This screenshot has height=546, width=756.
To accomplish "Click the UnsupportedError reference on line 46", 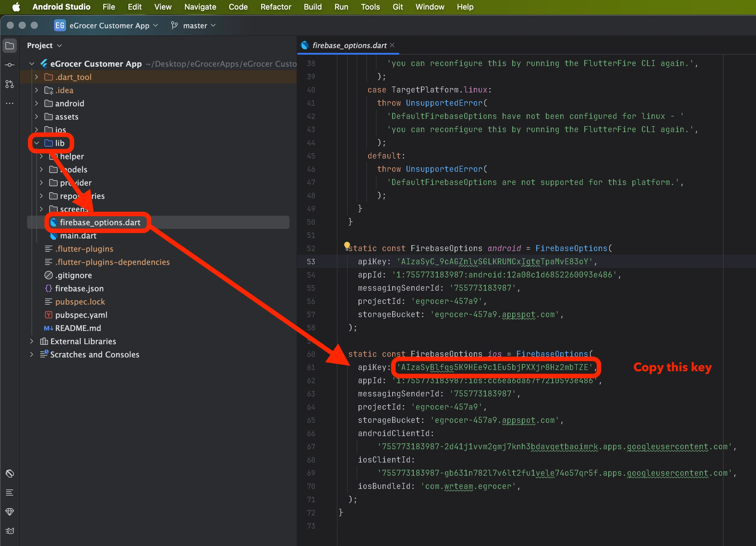I will click(444, 169).
